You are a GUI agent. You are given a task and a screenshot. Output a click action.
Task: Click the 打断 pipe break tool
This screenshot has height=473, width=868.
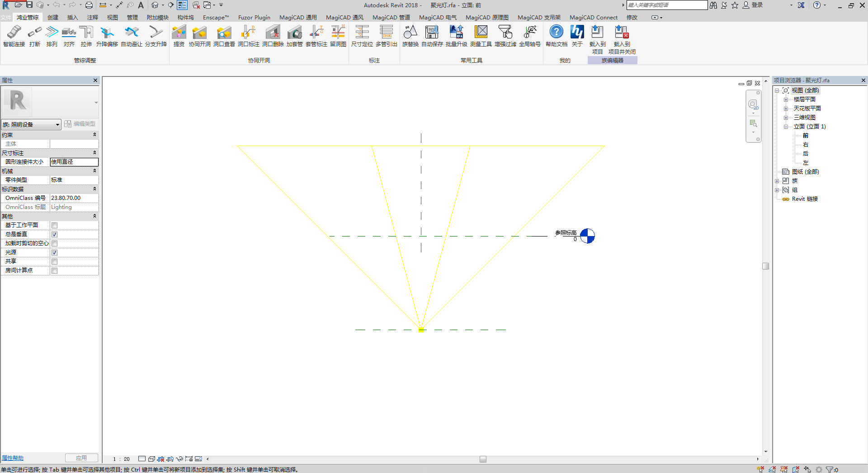pyautogui.click(x=35, y=36)
